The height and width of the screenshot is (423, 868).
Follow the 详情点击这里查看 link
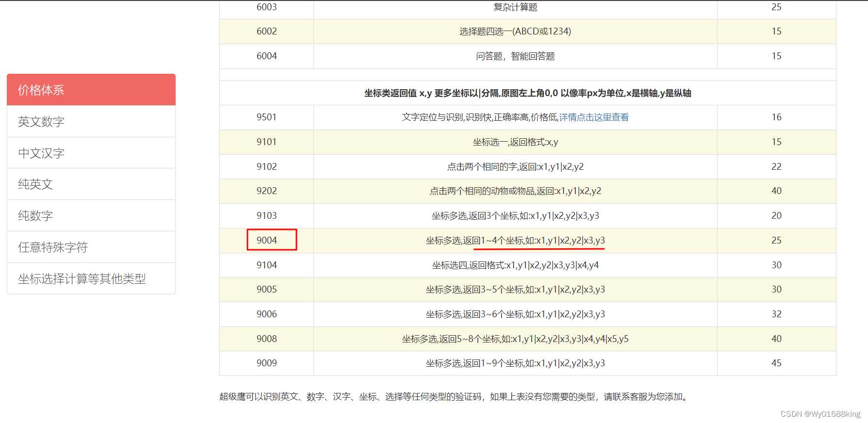pyautogui.click(x=594, y=117)
